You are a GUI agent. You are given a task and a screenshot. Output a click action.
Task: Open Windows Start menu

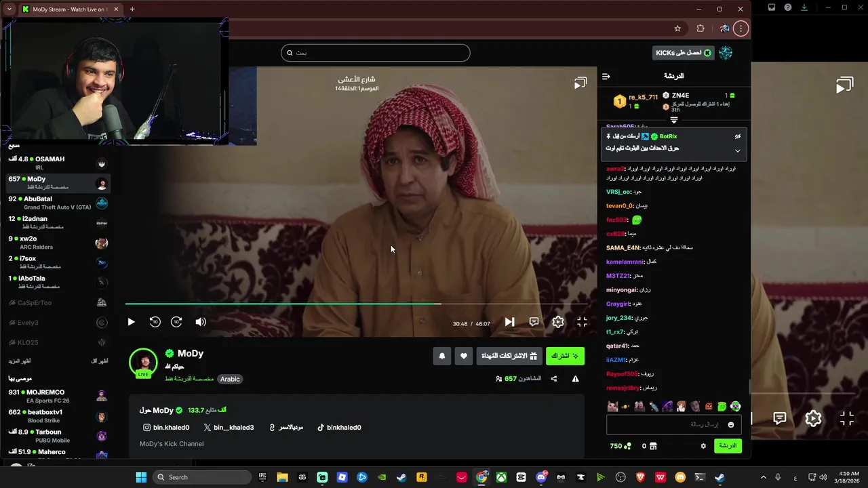(x=141, y=477)
